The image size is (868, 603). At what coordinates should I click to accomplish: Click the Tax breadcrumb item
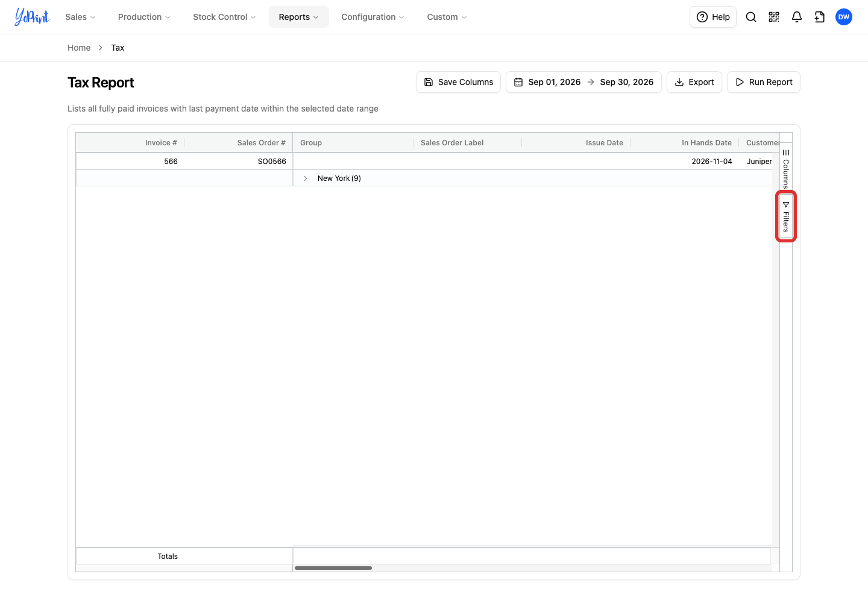118,48
